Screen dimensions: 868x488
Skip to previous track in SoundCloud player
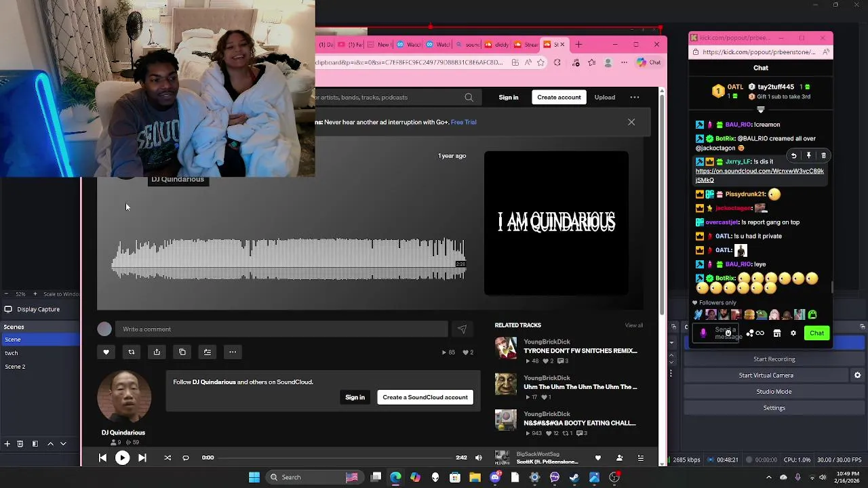102,457
